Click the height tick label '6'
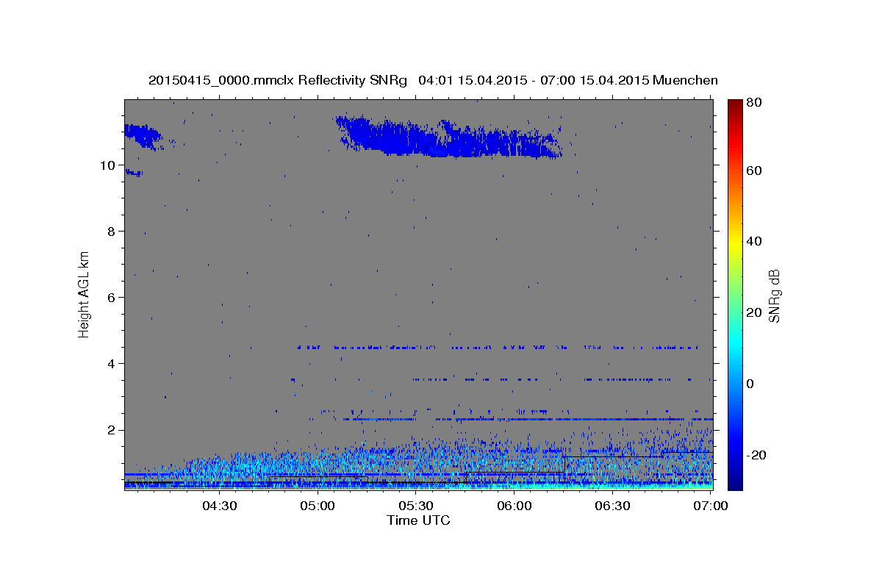The width and height of the screenshot is (882, 588). pos(111,298)
